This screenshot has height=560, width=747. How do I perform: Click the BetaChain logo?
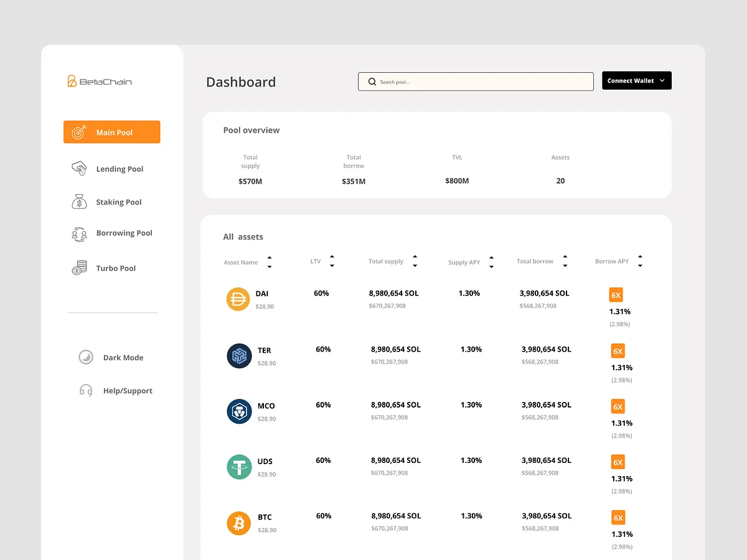(x=100, y=81)
